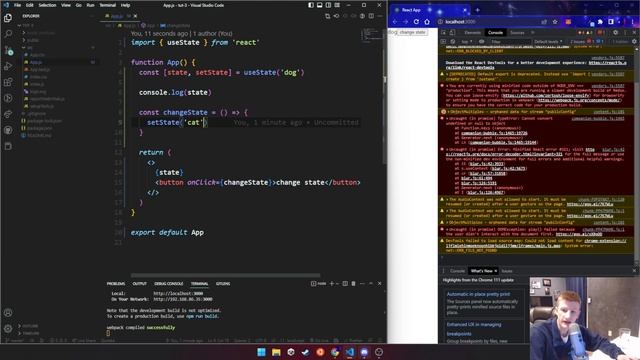The image size is (640, 360).
Task: Open App.js file in Explorer tree
Action: (36, 62)
